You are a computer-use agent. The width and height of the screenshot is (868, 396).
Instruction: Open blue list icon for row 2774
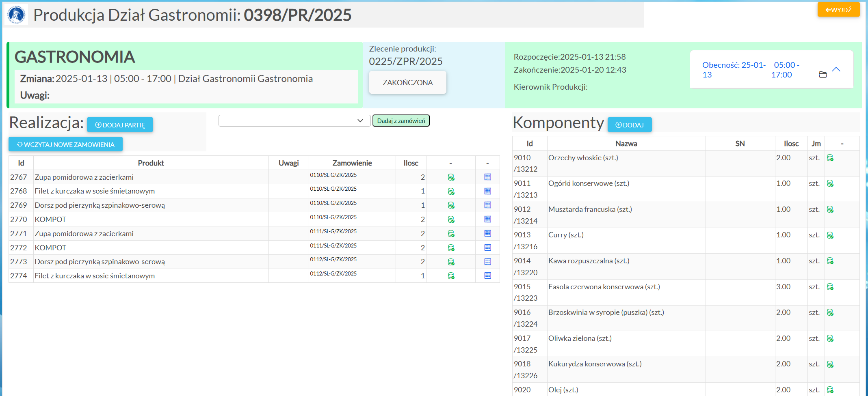(487, 276)
